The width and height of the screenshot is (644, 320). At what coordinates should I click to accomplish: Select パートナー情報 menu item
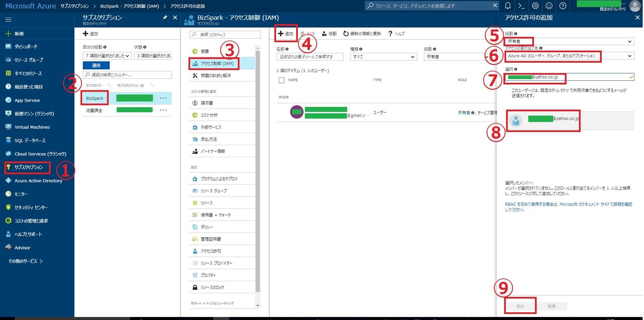222,151
